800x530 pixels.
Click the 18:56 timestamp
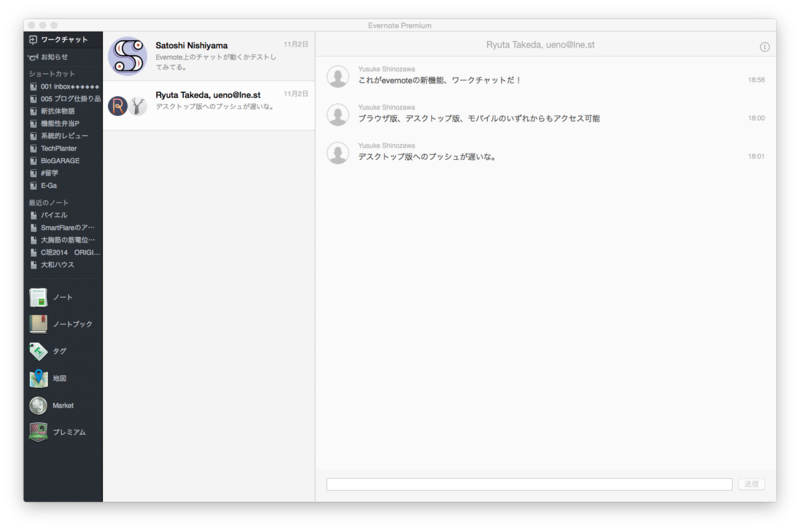coord(756,80)
